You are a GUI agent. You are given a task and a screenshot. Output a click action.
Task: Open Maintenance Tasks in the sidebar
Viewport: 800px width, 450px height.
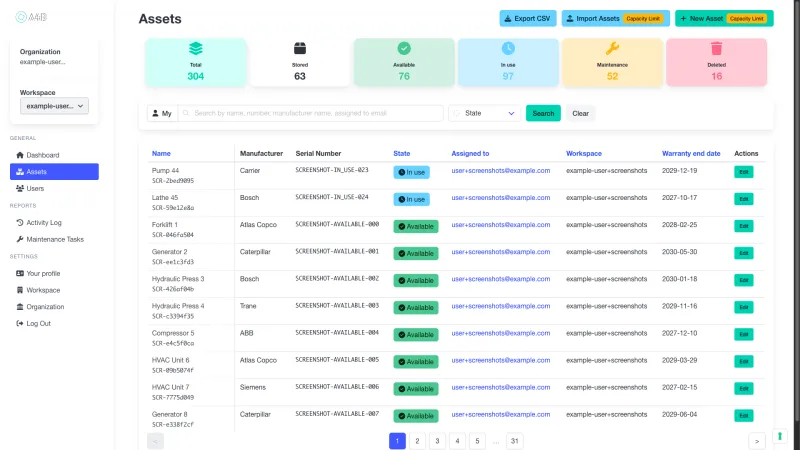click(55, 239)
